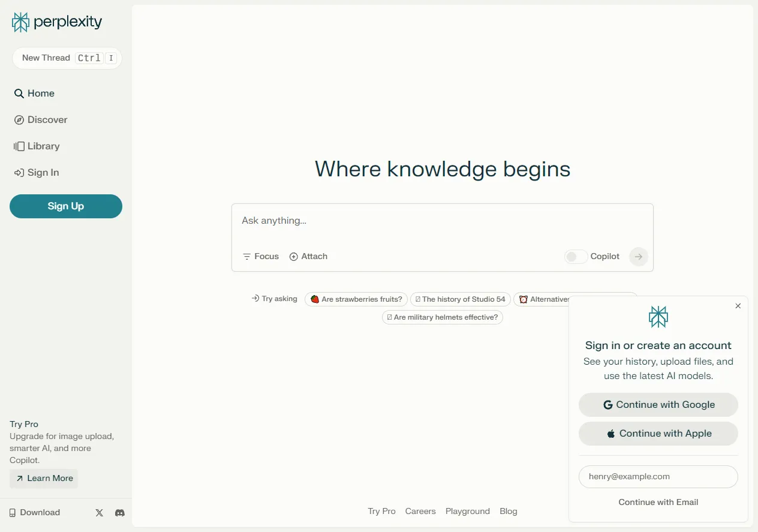Open Home from the sidebar
Image resolution: width=758 pixels, height=532 pixels.
[x=34, y=94]
